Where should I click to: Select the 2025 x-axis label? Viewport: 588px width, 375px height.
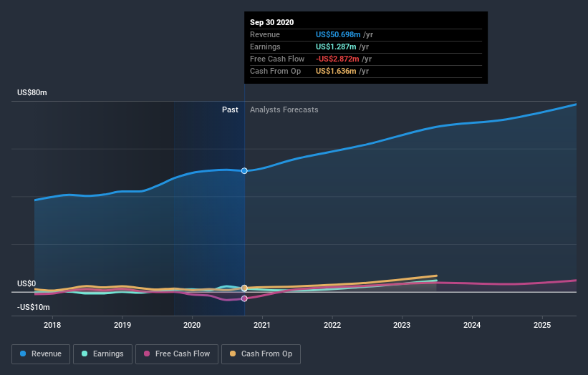542,325
